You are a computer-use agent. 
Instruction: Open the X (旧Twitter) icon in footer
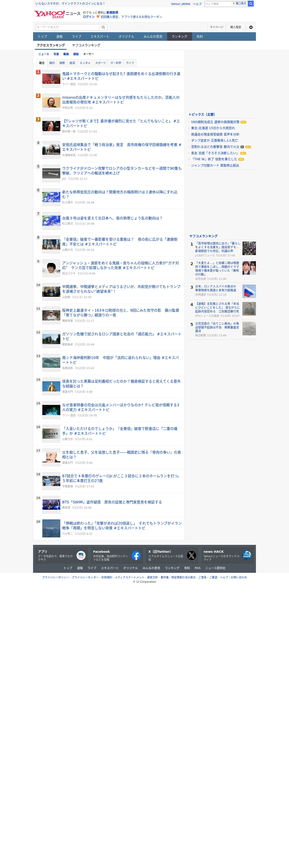click(x=192, y=555)
